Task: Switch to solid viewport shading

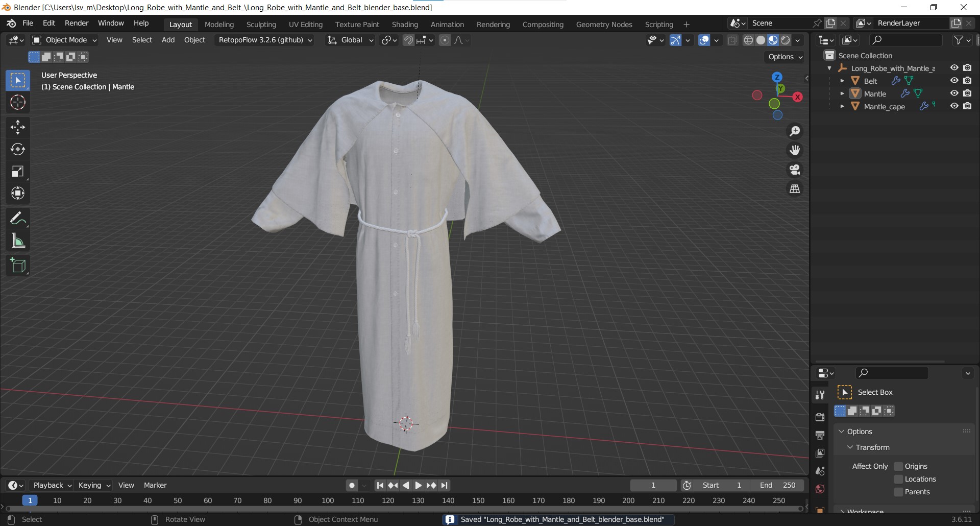Action: [761, 40]
